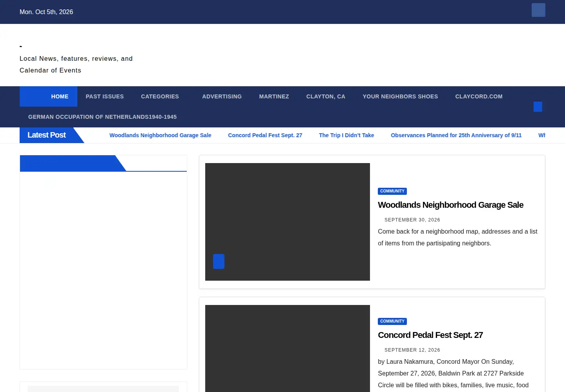
Task: Click the tagline Local News, features, reviews
Action: point(76,65)
